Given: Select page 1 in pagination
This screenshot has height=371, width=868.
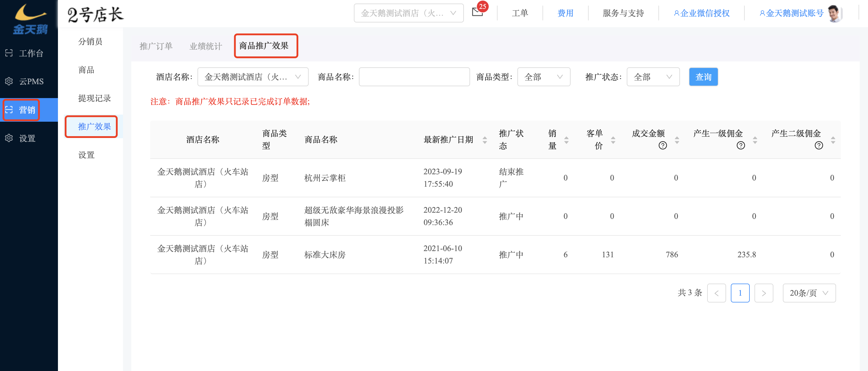Looking at the screenshot, I should tap(740, 293).
